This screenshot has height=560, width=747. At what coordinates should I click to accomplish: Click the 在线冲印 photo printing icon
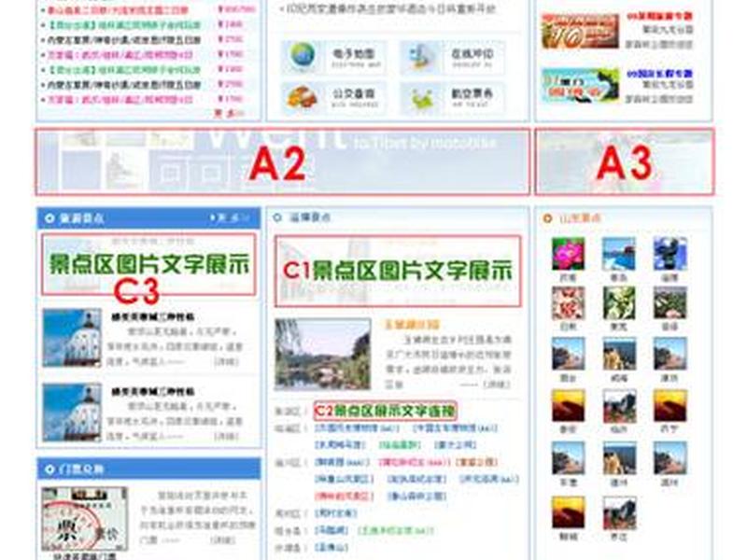click(x=421, y=57)
